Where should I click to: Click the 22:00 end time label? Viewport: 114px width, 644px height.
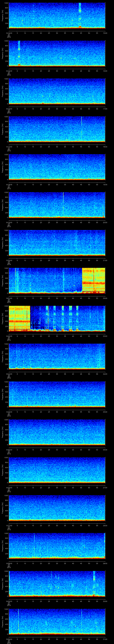[x=105, y=298]
